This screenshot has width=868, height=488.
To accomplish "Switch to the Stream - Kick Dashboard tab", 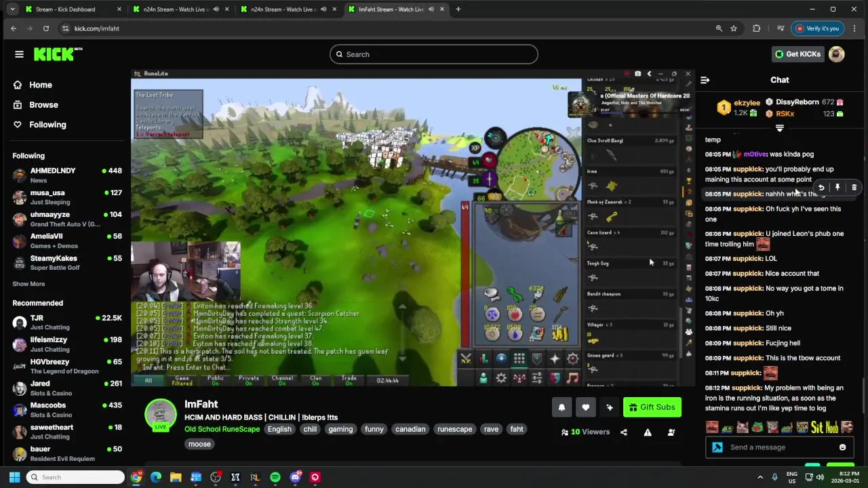I will [72, 9].
